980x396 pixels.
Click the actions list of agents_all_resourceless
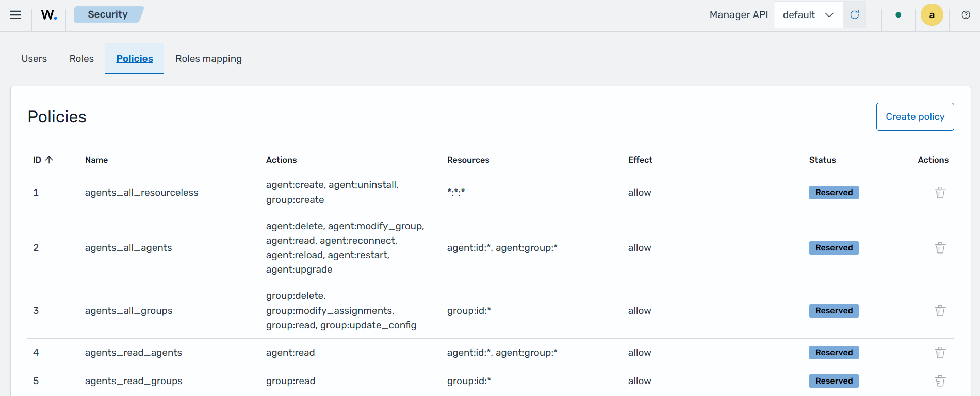click(x=332, y=193)
